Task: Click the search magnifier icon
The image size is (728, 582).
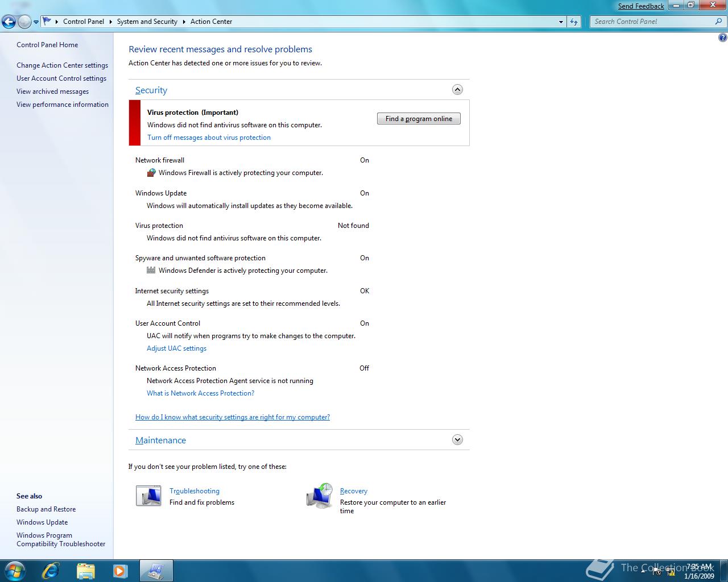Action: [x=718, y=22]
